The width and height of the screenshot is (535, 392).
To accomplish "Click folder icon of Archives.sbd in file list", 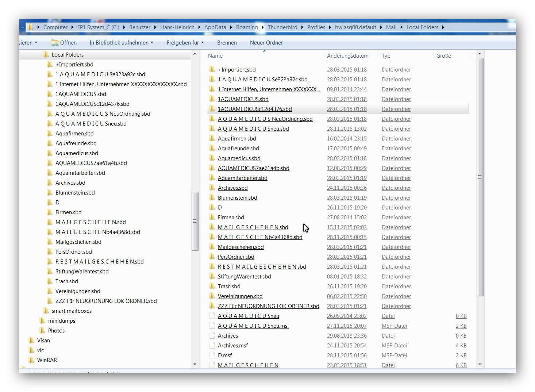I will point(212,188).
